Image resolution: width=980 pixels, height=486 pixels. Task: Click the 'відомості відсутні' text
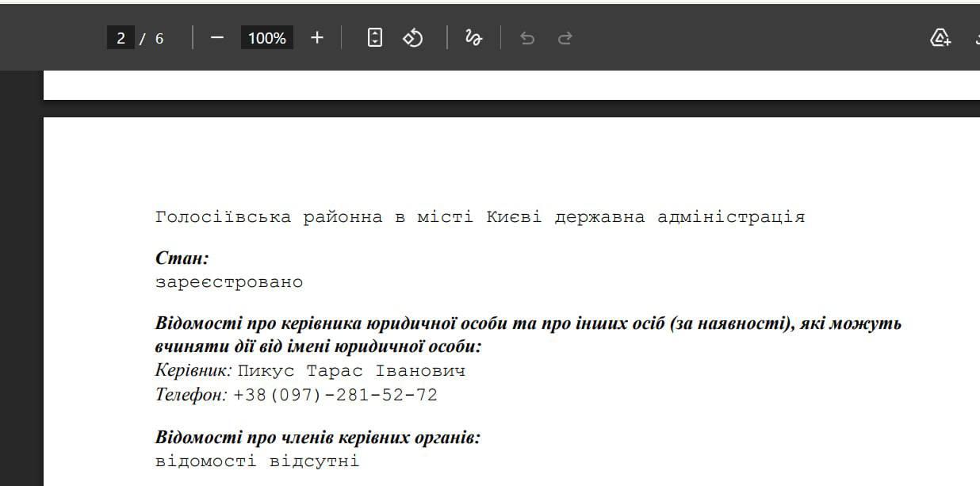click(257, 461)
